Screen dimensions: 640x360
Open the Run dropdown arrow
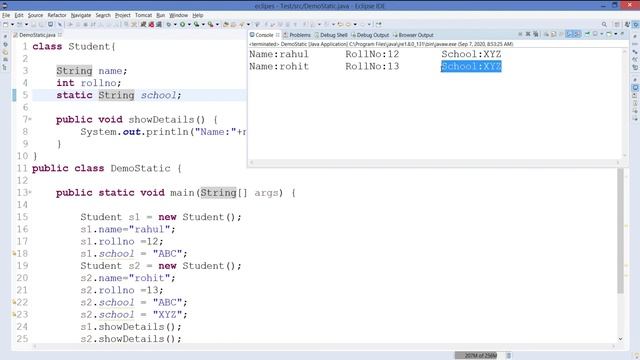(189, 24)
